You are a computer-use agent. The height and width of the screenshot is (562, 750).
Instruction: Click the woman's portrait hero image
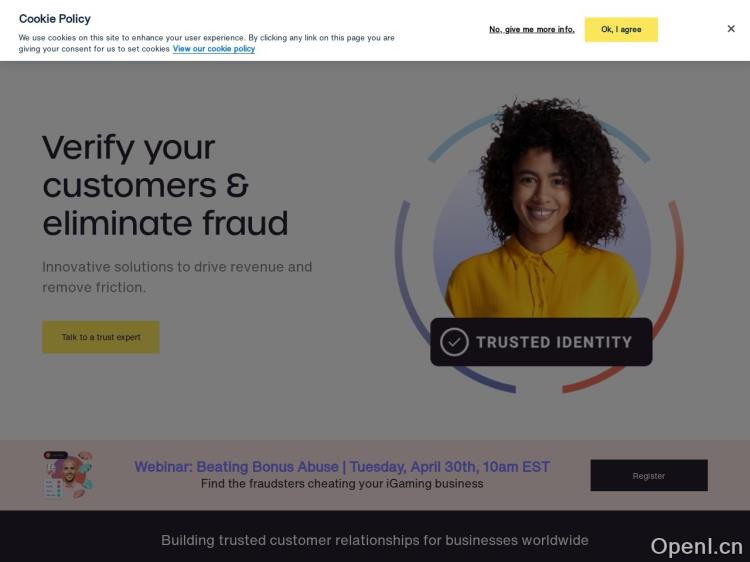[542, 208]
